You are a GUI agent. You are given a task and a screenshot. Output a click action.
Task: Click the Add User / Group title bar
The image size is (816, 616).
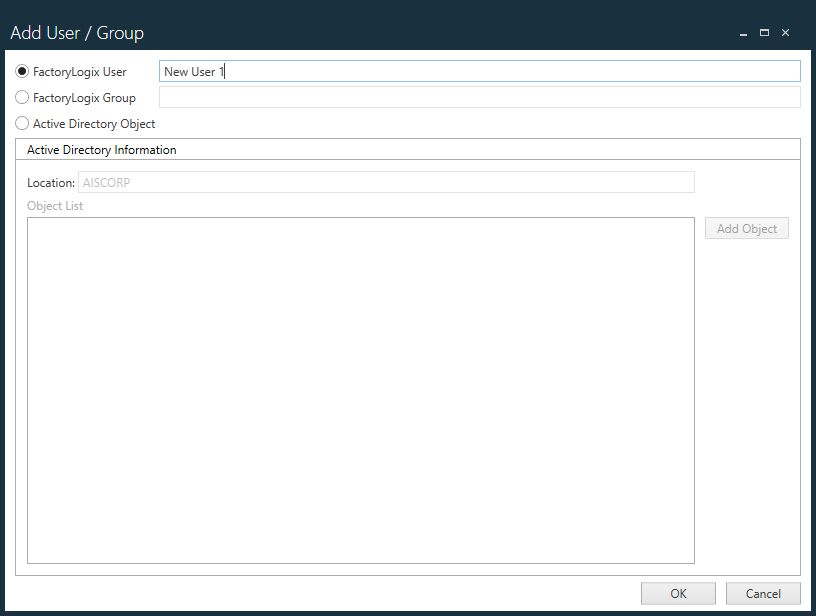pos(400,32)
